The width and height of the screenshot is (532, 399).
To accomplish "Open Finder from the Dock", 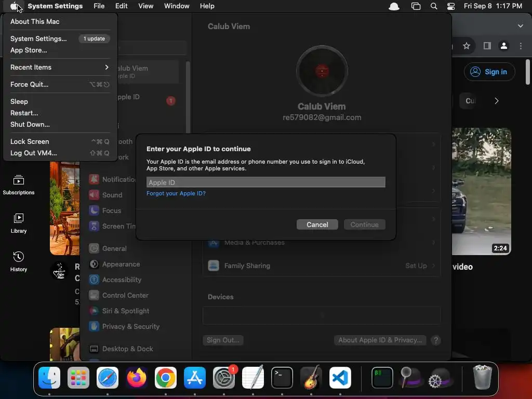I will pos(49,378).
